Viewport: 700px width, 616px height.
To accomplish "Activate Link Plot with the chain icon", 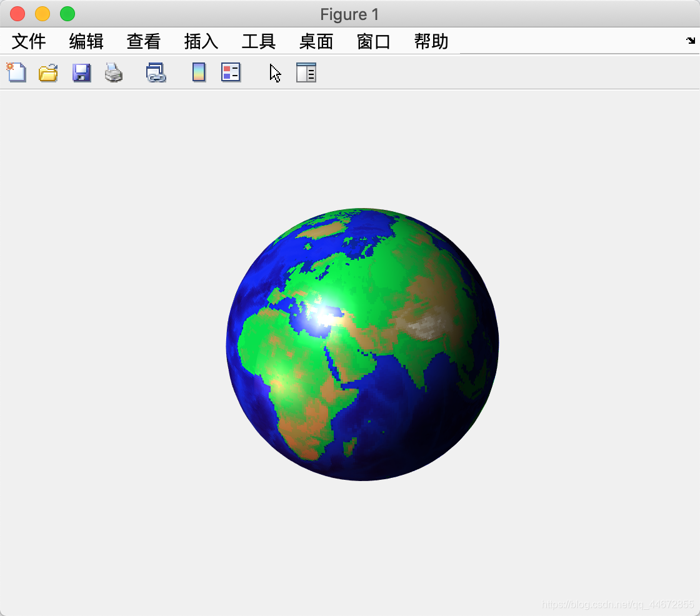I will [155, 72].
